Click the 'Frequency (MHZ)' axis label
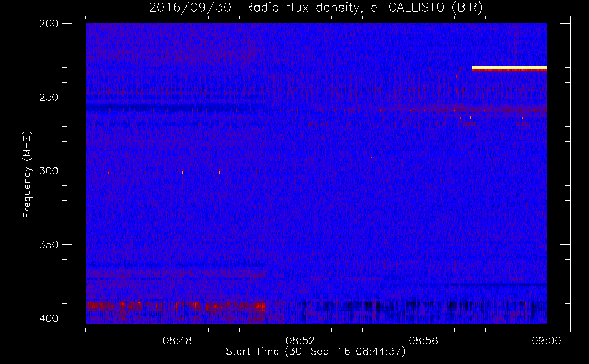Image resolution: width=589 pixels, height=364 pixels. 27,174
